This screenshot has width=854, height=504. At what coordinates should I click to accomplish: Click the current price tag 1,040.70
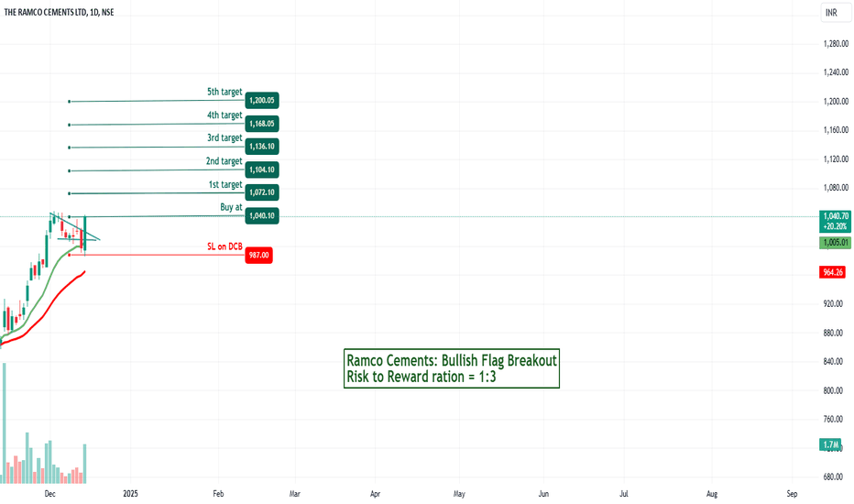[836, 221]
